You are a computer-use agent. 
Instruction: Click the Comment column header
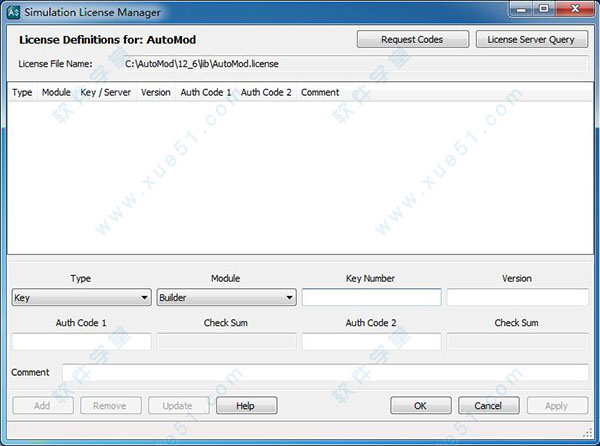[x=320, y=92]
